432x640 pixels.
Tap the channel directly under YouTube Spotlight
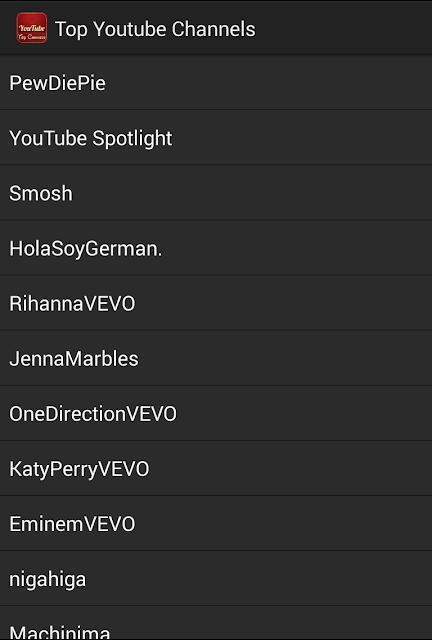216,193
